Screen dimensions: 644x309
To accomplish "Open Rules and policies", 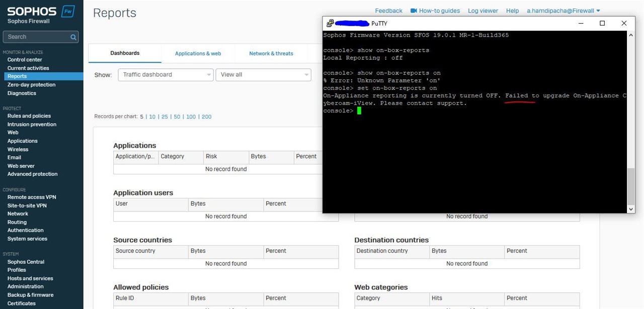I will pos(29,116).
